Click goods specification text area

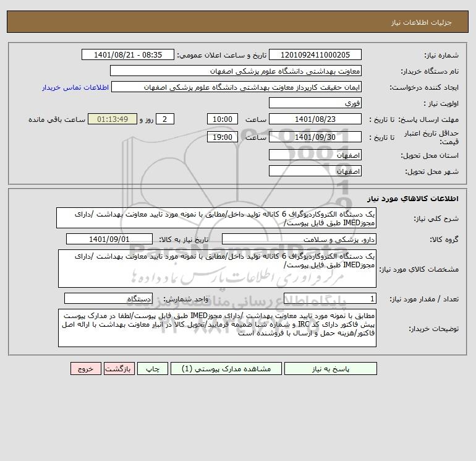[x=217, y=269]
